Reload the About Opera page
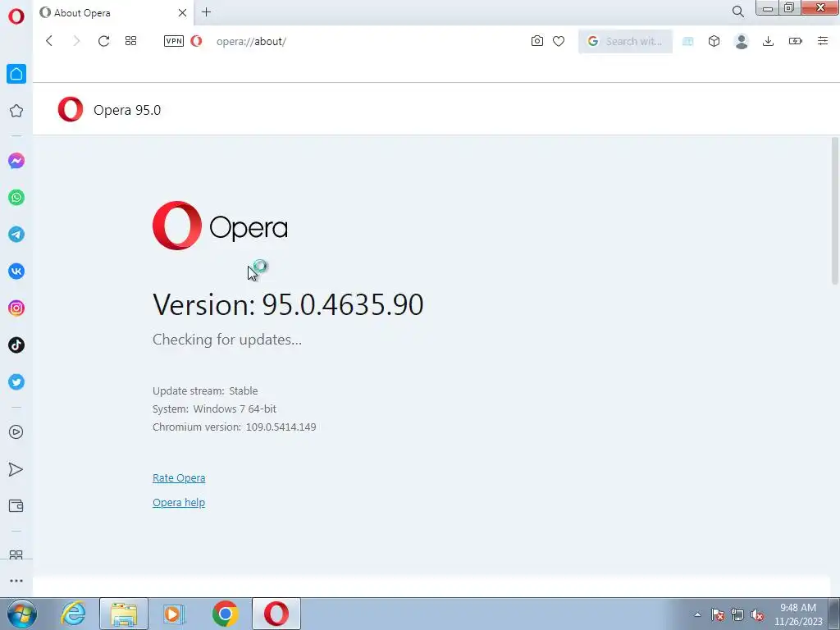 (103, 41)
